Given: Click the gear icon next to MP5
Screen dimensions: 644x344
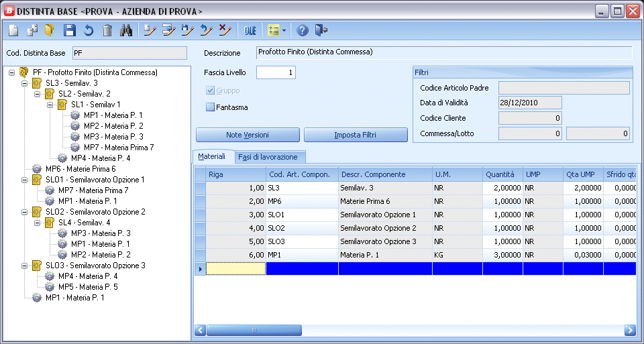Looking at the screenshot, I should coord(50,286).
